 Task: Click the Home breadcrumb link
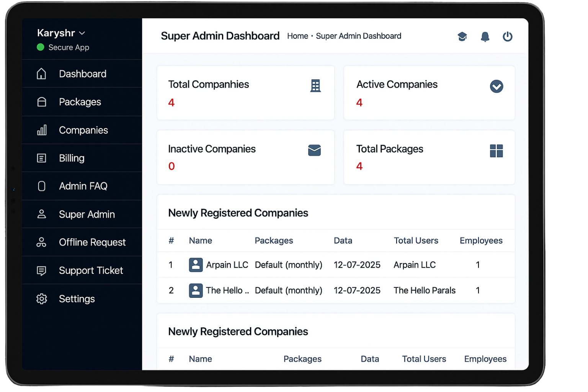[297, 36]
